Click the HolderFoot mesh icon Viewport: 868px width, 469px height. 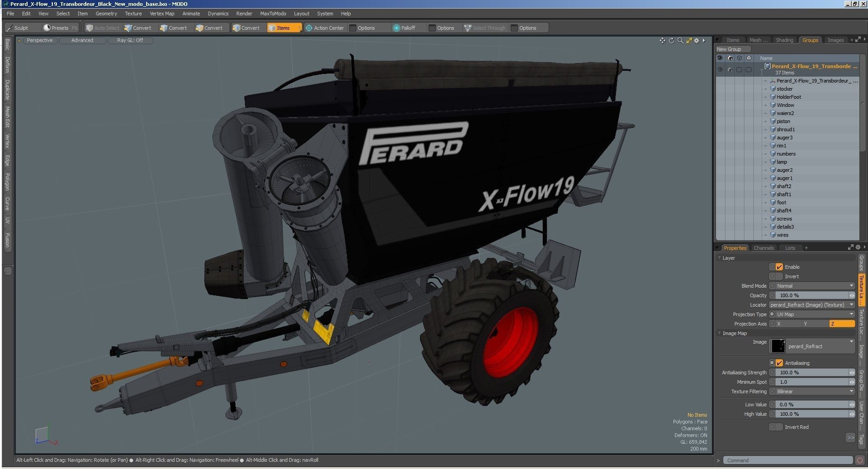pyautogui.click(x=773, y=97)
